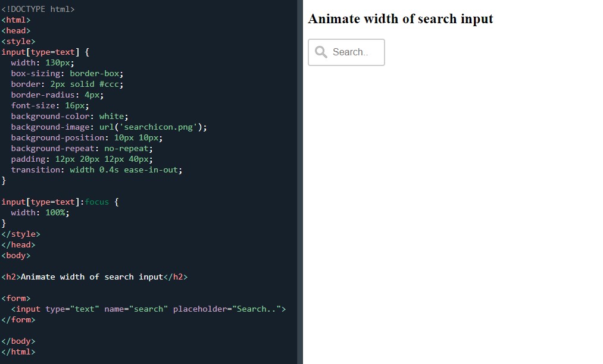The width and height of the screenshot is (603, 364).
Task: Click the closing </style> tag
Action: 20,234
